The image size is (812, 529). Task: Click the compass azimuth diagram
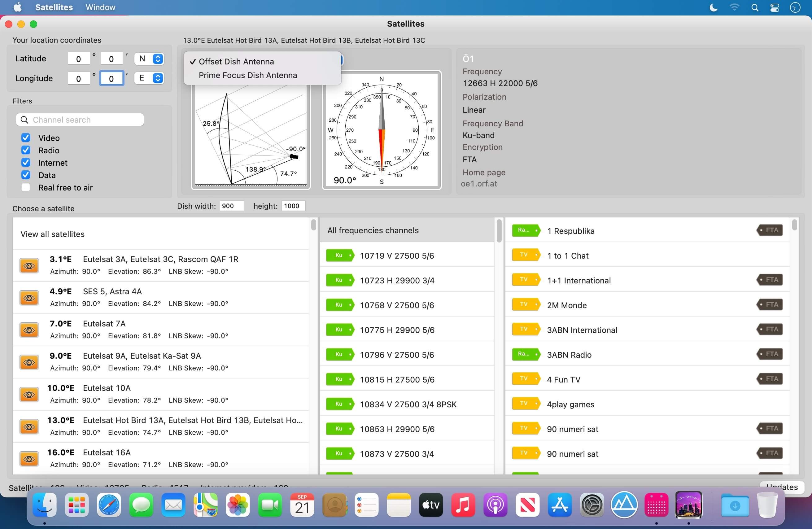[x=382, y=130]
